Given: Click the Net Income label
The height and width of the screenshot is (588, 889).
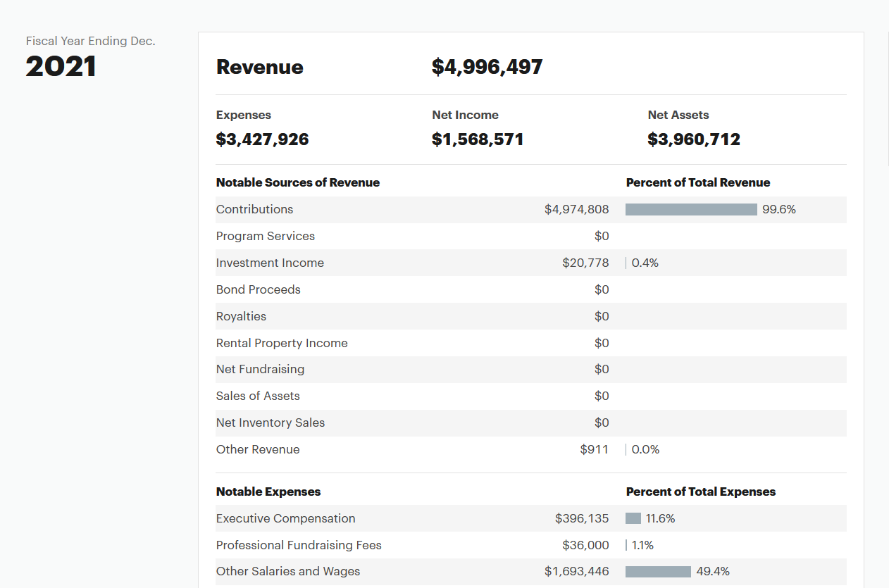Looking at the screenshot, I should 465,115.
